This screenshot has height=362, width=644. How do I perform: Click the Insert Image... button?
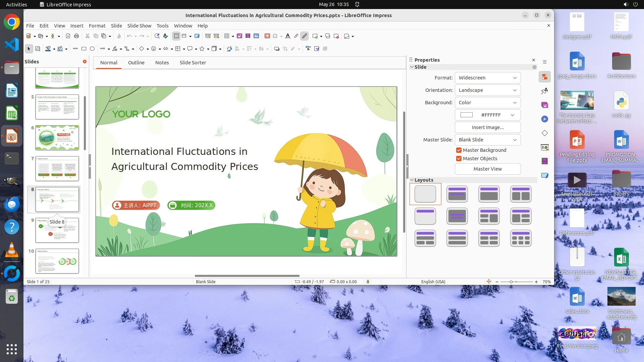[x=487, y=127]
